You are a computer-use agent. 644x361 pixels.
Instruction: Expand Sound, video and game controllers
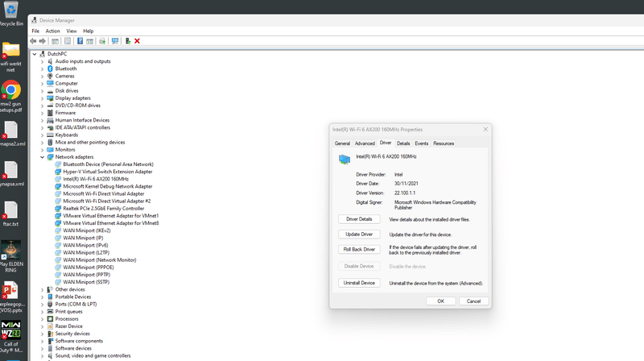tap(42, 355)
